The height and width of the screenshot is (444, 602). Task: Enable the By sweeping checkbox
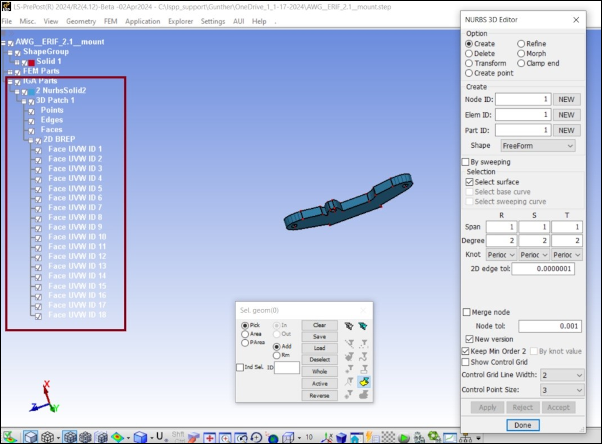pos(466,161)
